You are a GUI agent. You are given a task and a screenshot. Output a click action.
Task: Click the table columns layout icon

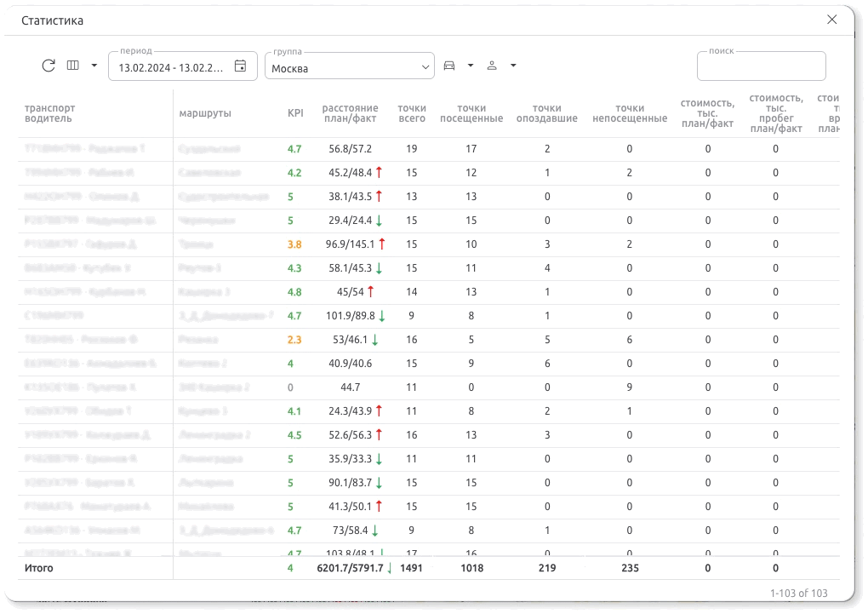(x=73, y=66)
